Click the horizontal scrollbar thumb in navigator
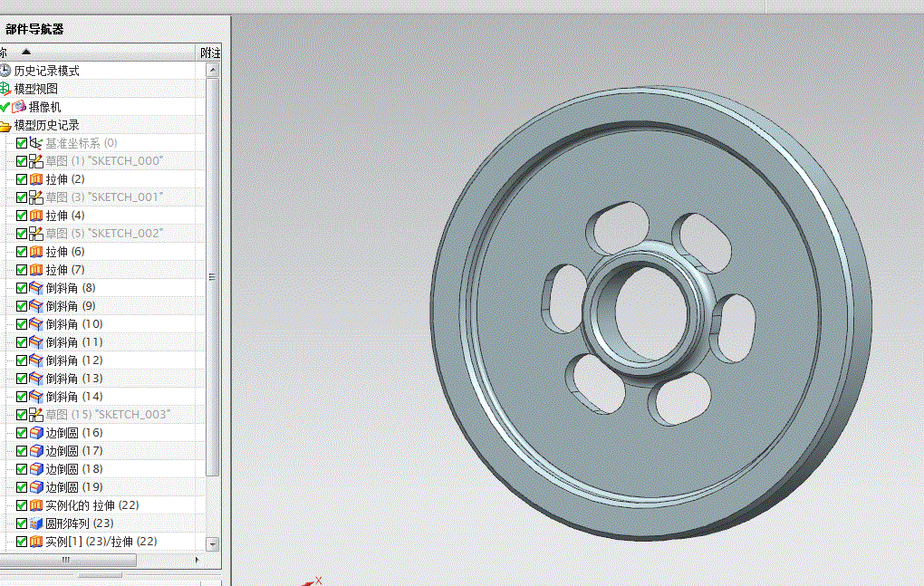The image size is (924, 586). (66, 560)
